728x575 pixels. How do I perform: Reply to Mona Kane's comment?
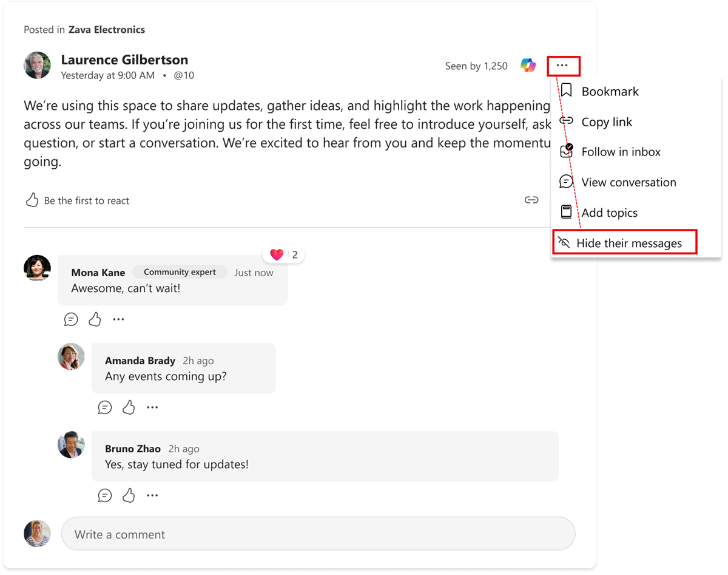[x=70, y=318]
